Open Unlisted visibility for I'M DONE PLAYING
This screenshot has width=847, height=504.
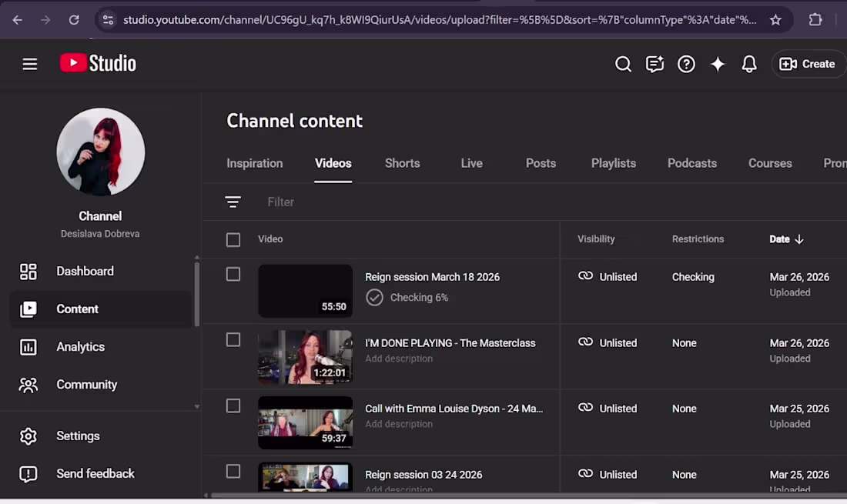(608, 342)
